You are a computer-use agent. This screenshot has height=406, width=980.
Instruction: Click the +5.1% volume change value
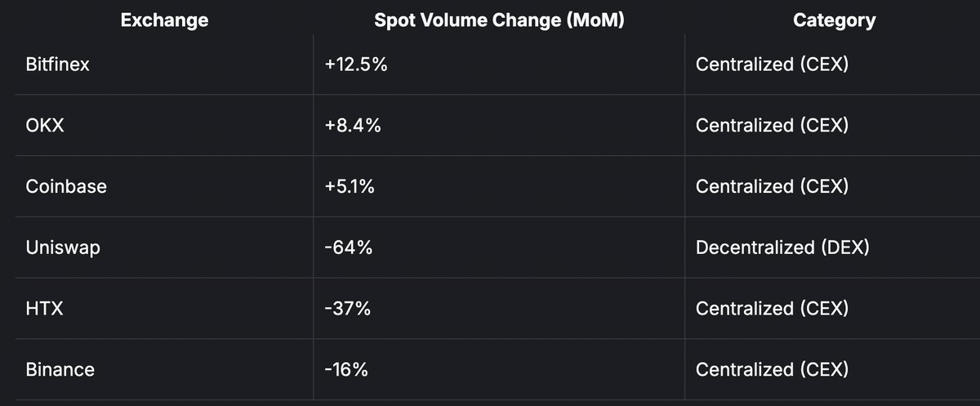click(x=350, y=186)
